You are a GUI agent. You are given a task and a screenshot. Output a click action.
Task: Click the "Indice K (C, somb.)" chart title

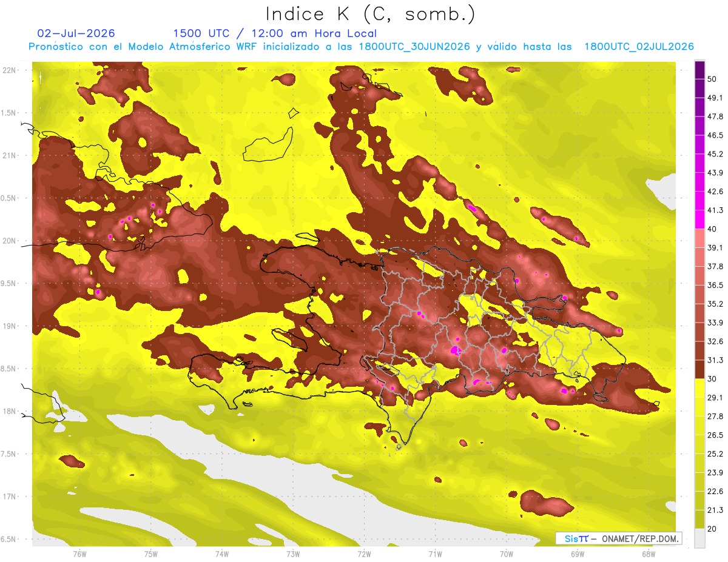point(370,15)
